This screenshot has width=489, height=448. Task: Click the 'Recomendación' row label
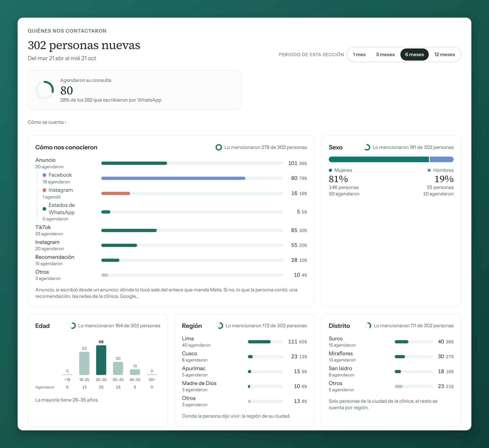pos(55,257)
